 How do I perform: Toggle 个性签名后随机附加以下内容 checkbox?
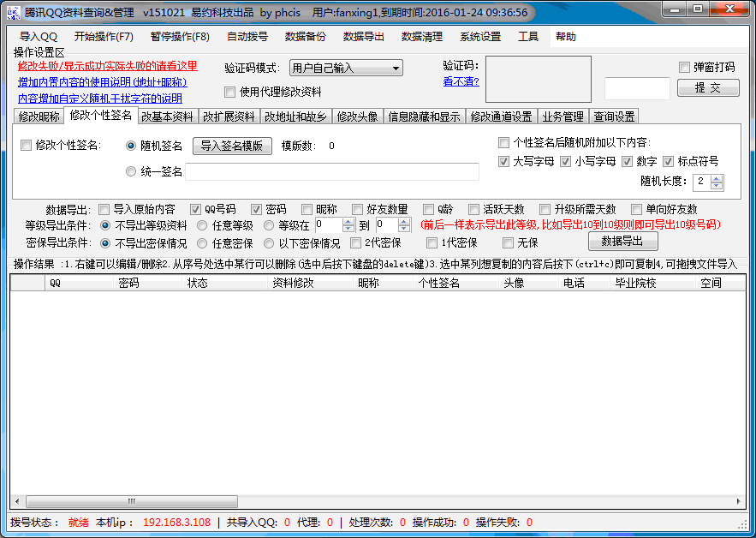point(503,142)
